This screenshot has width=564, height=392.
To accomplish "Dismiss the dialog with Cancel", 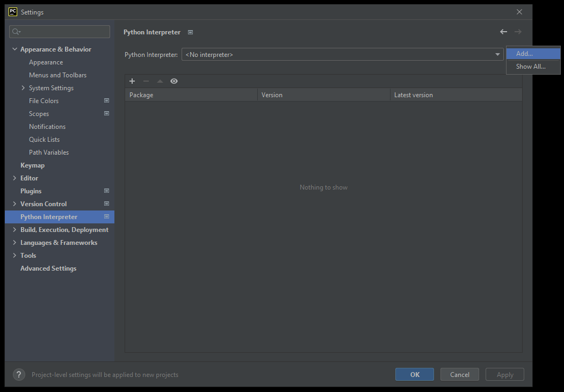I will coord(459,374).
